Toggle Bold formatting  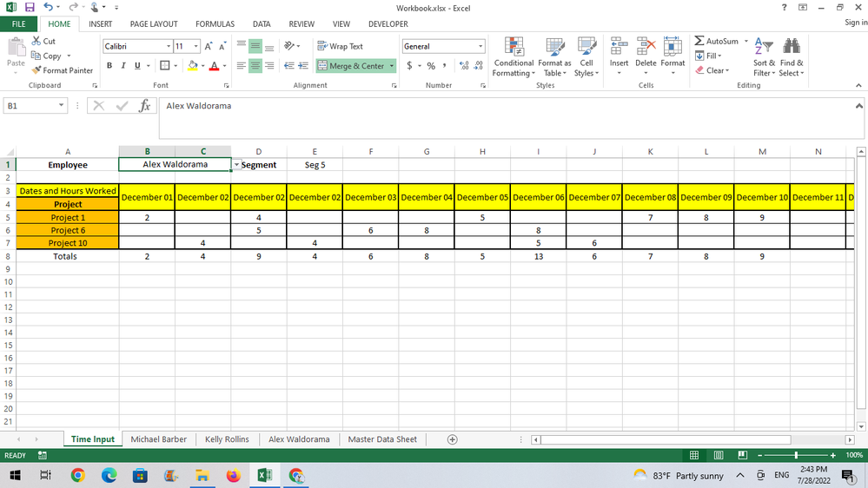pyautogui.click(x=109, y=65)
